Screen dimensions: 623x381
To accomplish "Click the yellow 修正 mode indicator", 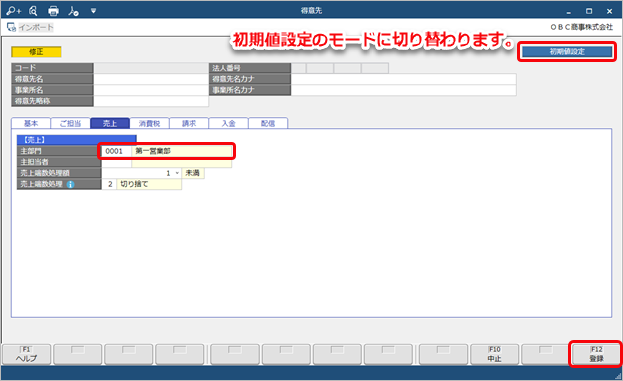I will tap(36, 52).
